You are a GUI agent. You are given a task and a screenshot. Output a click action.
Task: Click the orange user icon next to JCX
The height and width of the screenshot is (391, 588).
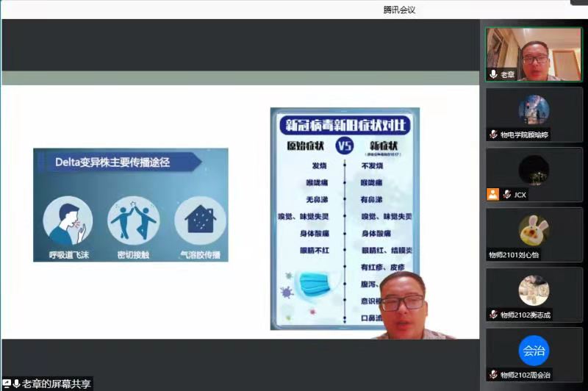(x=493, y=195)
